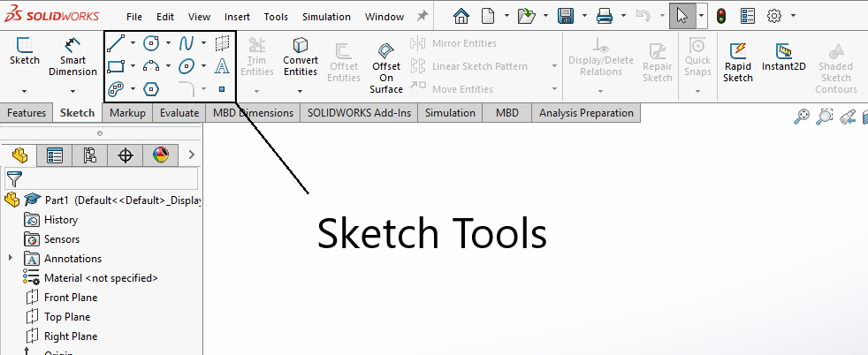Click the Sketch command icon
Image resolution: width=868 pixels, height=355 pixels.
[x=25, y=44]
